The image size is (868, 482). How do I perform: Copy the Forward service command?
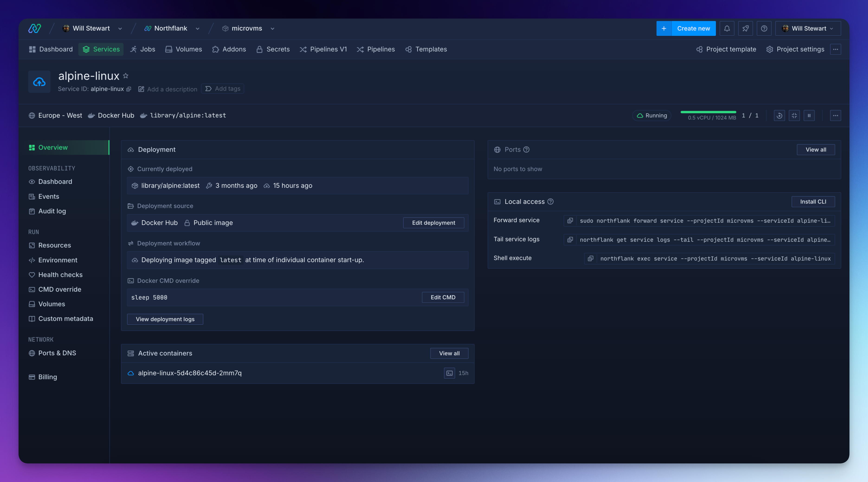[x=570, y=221]
